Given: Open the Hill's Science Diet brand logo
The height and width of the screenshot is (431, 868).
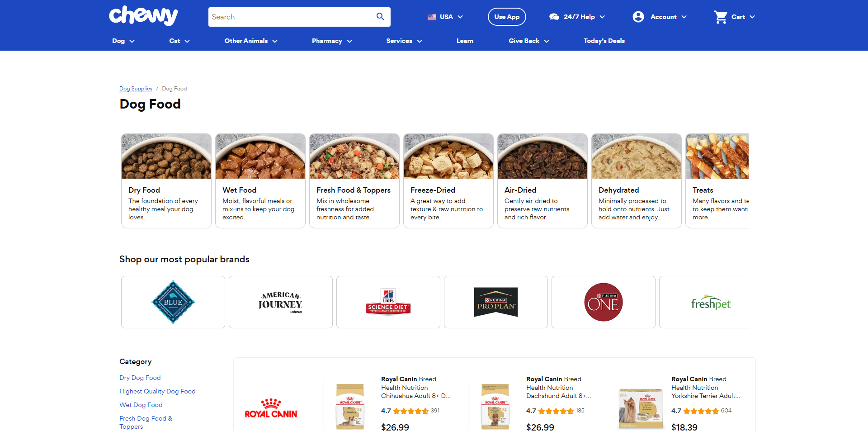Looking at the screenshot, I should (x=388, y=302).
